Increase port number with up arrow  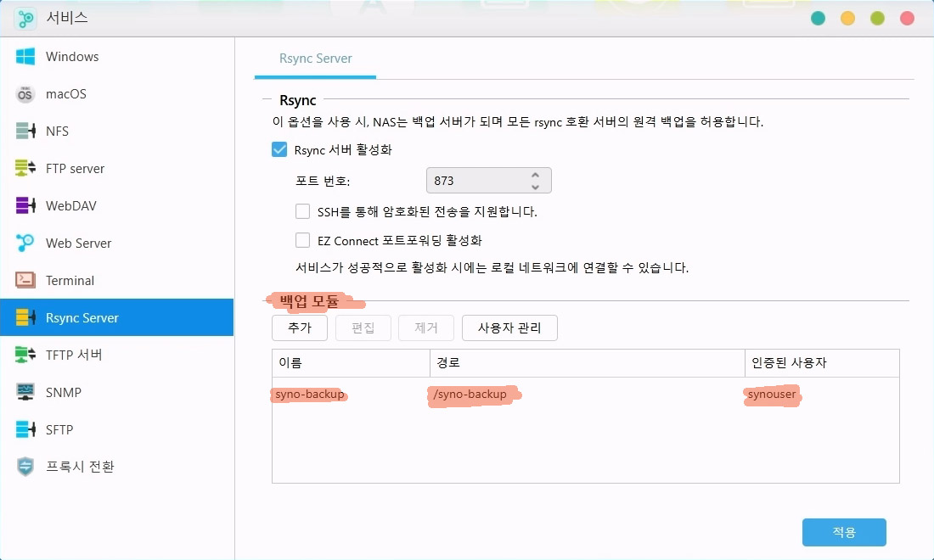(535, 175)
